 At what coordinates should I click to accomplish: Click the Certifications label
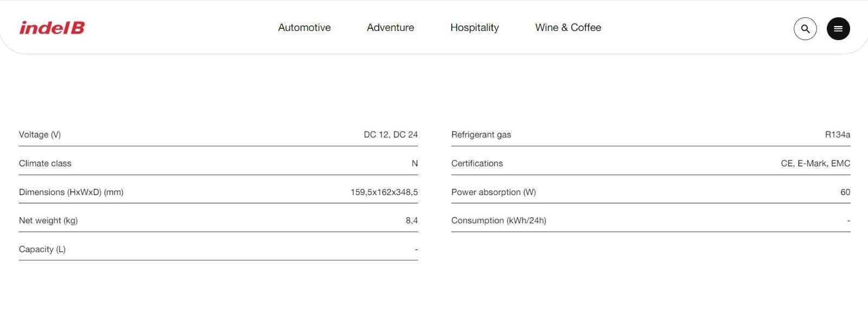477,163
